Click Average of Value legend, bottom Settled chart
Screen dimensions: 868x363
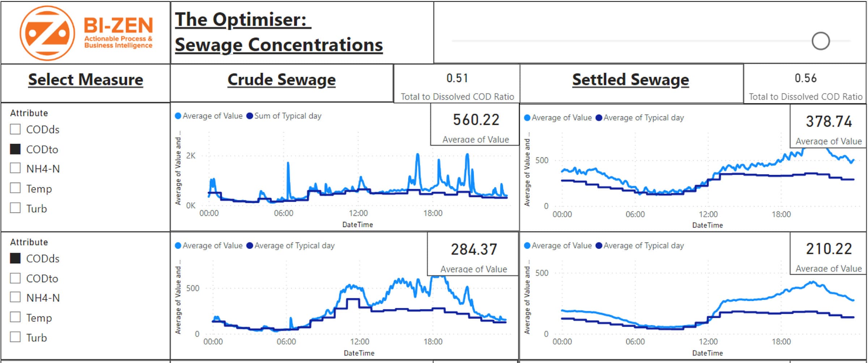tap(558, 245)
